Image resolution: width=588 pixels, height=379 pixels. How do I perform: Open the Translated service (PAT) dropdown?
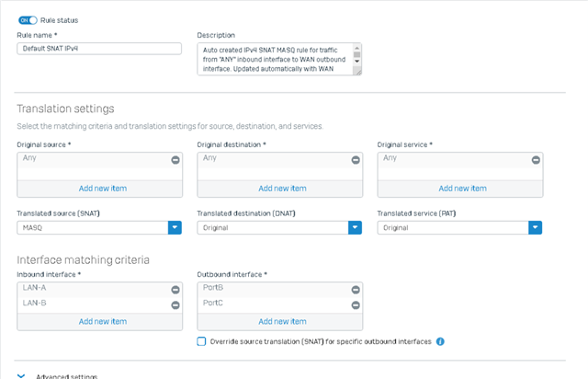click(x=535, y=227)
